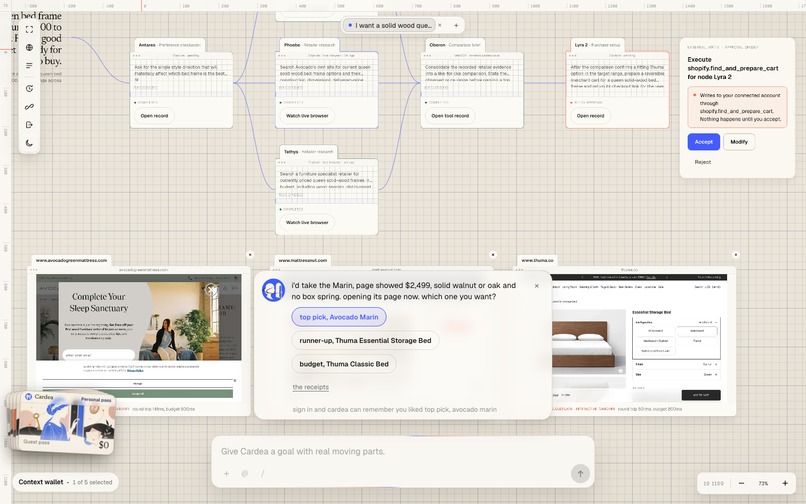Click the three dots menu on Antares node
Image resolution: width=806 pixels, height=504 pixels.
click(136, 56)
